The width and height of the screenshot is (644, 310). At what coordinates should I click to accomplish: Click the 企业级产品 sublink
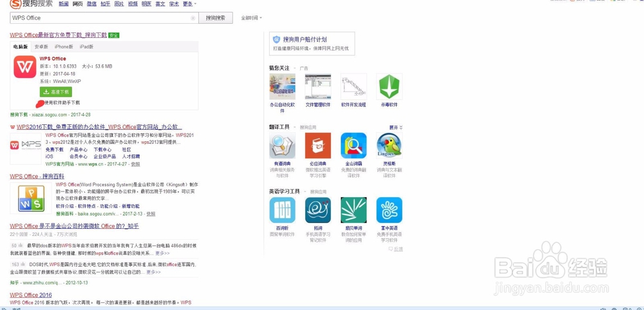pyautogui.click(x=105, y=157)
